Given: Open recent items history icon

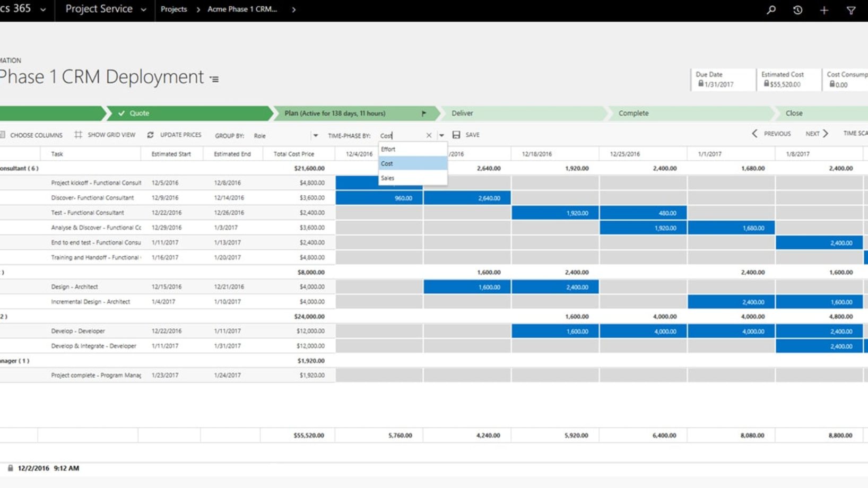Looking at the screenshot, I should click(797, 10).
